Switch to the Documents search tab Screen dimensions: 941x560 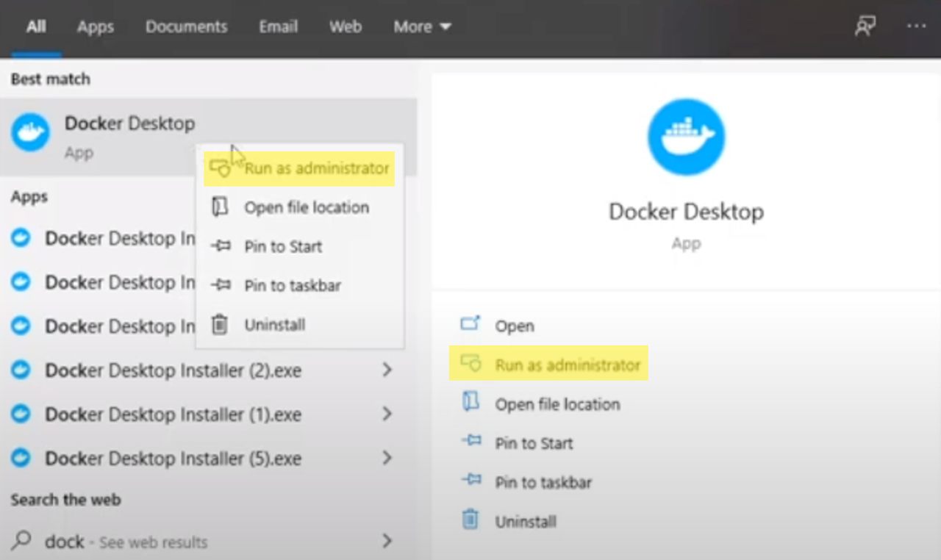point(187,27)
